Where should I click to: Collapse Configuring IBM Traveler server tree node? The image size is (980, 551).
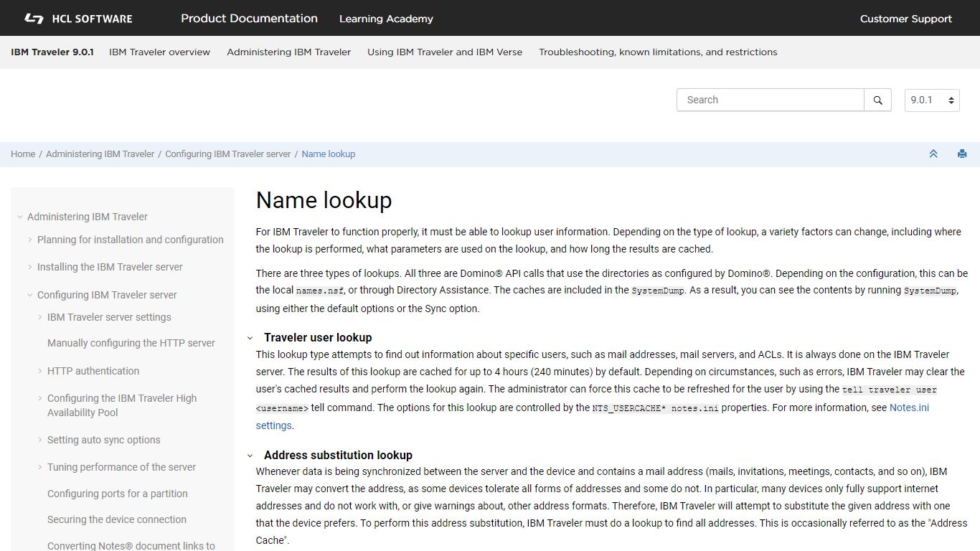point(30,295)
